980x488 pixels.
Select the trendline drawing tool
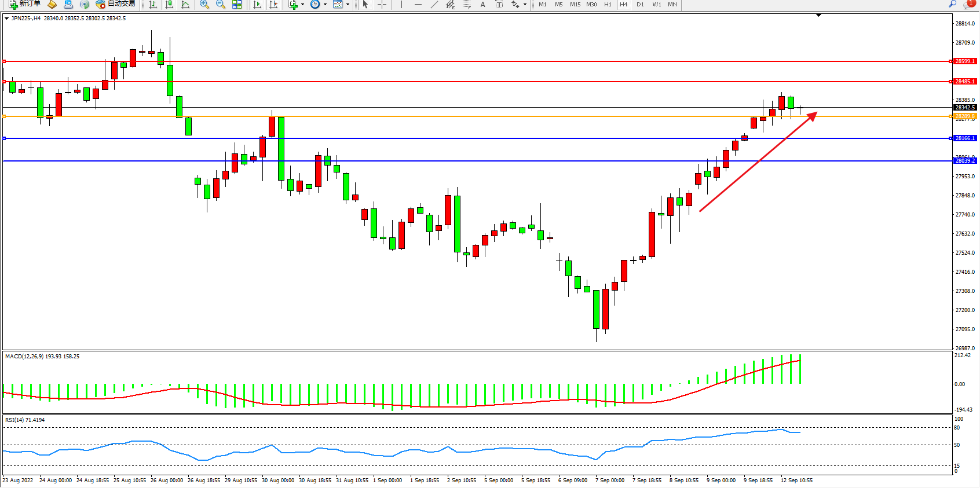434,5
